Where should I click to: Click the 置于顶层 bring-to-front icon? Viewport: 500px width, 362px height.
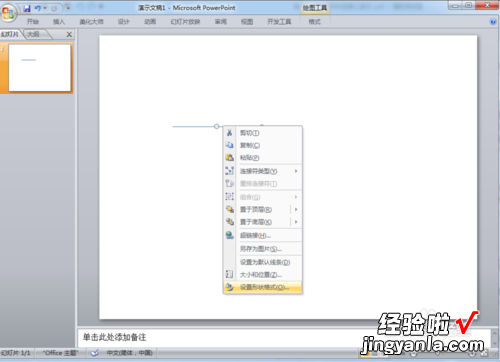pyautogui.click(x=230, y=209)
